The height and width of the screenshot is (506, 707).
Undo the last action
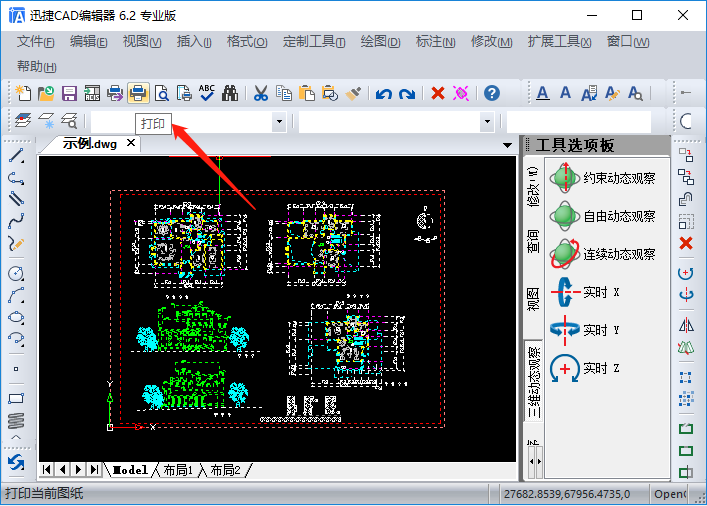[384, 94]
